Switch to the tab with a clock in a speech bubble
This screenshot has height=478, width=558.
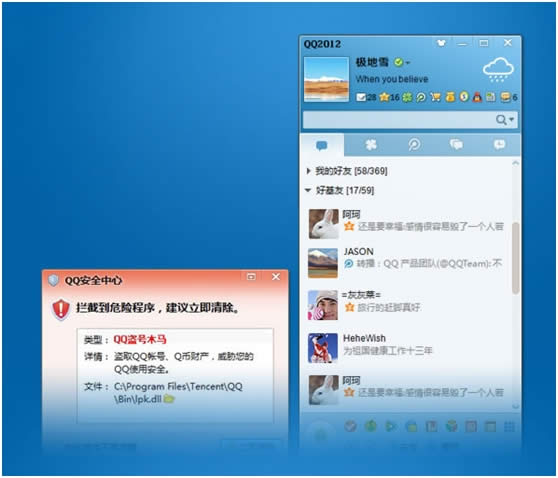click(499, 145)
